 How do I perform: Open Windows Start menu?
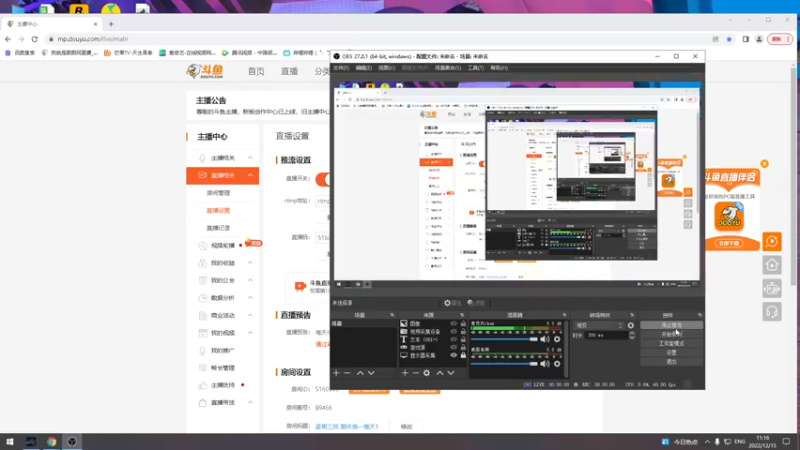[10, 442]
